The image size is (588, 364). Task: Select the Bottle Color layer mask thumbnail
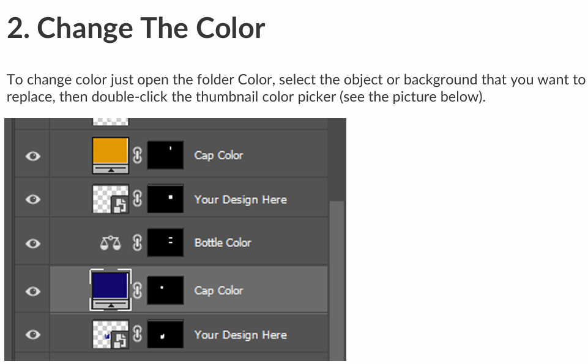[165, 242]
